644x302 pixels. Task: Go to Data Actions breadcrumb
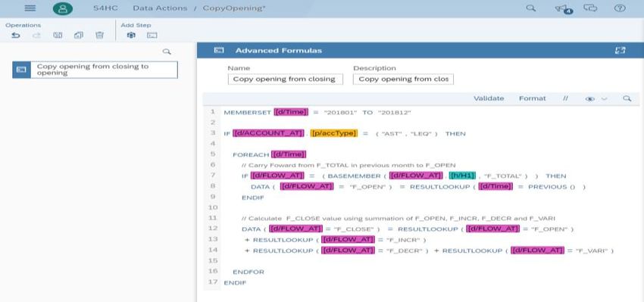click(x=160, y=8)
